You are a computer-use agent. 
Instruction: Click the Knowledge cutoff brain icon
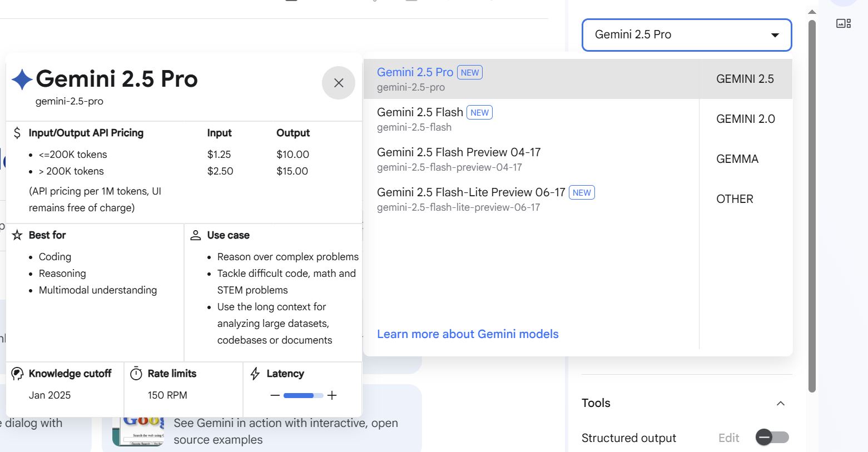pyautogui.click(x=17, y=374)
